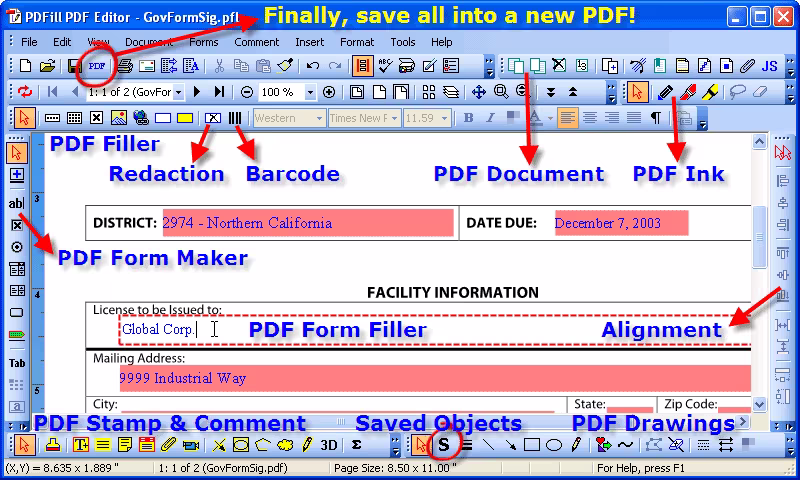
Task: Open the font color dropdown arrow
Action: click(551, 118)
